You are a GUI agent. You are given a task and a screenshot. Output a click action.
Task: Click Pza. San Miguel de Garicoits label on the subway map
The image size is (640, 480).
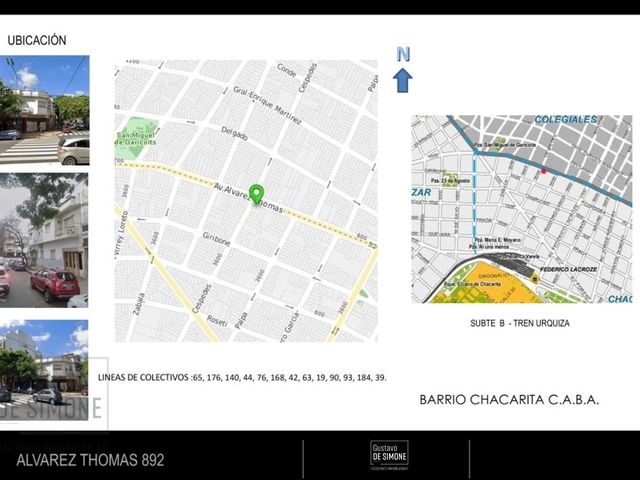(x=505, y=145)
